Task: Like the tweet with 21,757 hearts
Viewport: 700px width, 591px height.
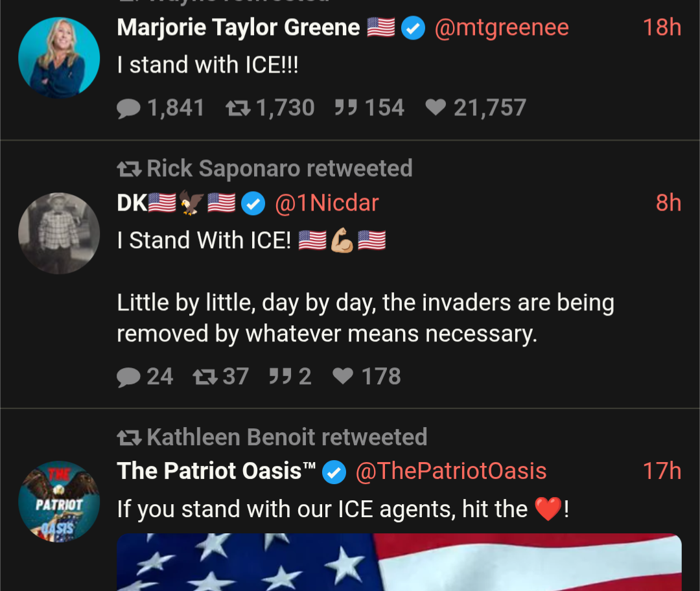Action: tap(436, 107)
